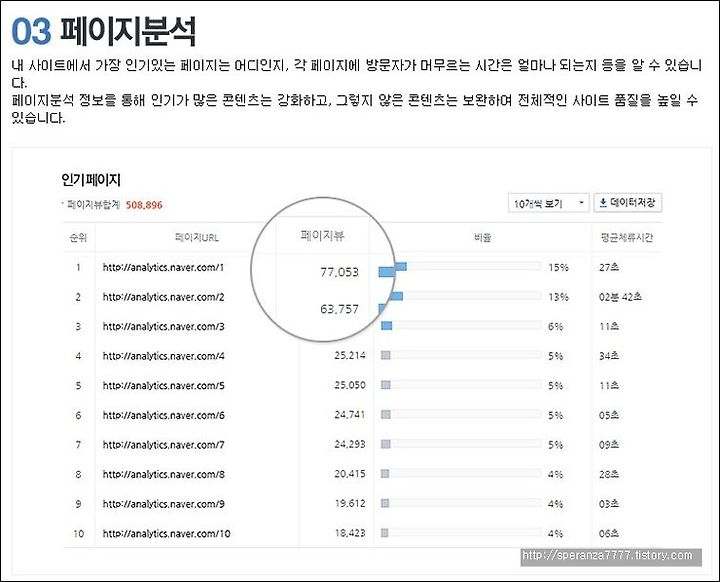Open the 10개씩 보기 dropdown

[549, 203]
